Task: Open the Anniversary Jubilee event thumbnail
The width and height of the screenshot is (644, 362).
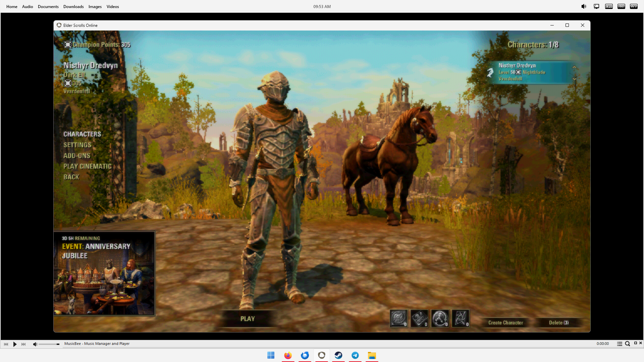Action: click(104, 274)
